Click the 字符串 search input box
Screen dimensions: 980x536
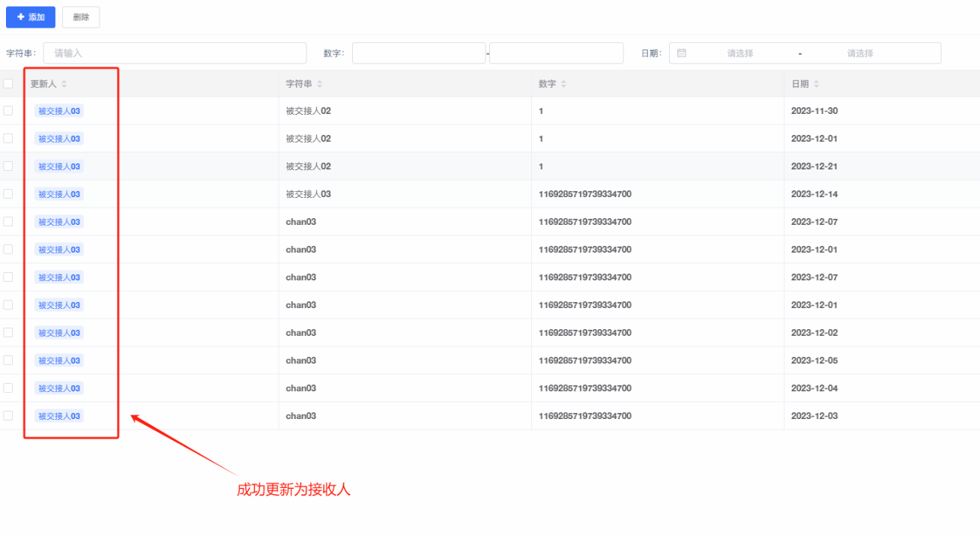point(175,53)
